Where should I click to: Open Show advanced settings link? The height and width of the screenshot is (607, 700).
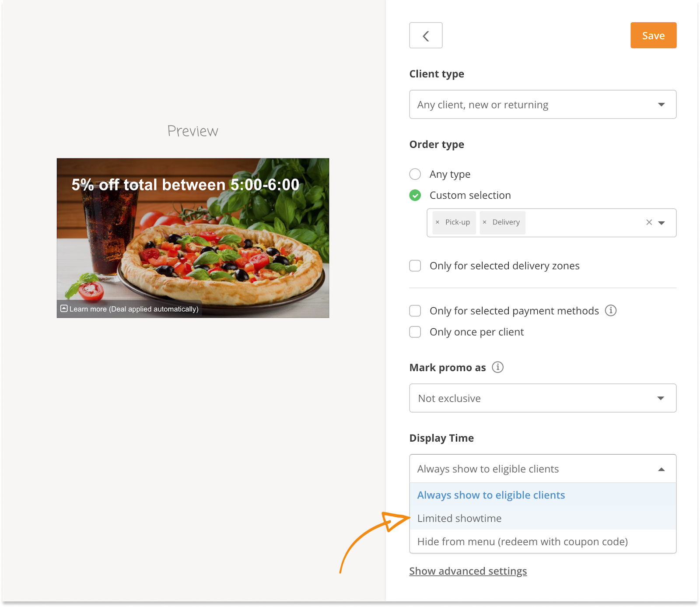pos(468,571)
